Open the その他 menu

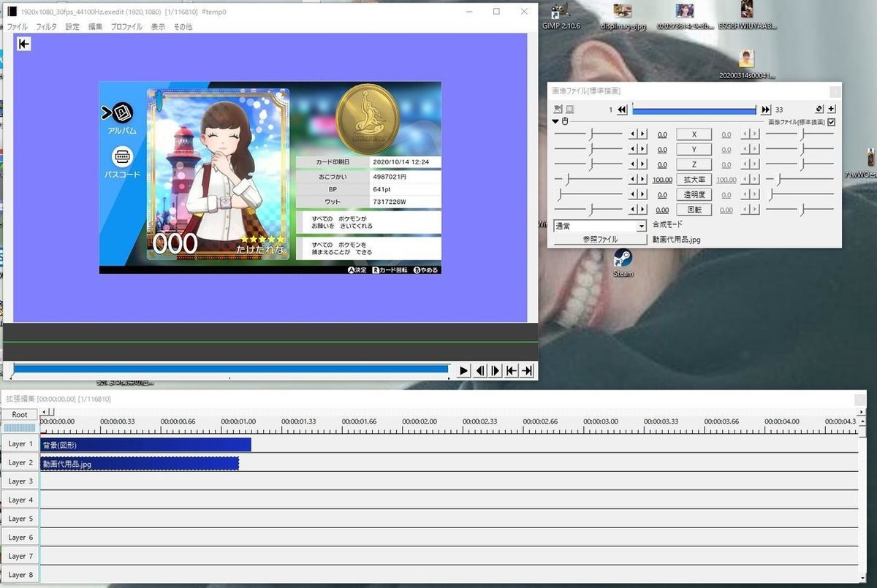click(183, 26)
